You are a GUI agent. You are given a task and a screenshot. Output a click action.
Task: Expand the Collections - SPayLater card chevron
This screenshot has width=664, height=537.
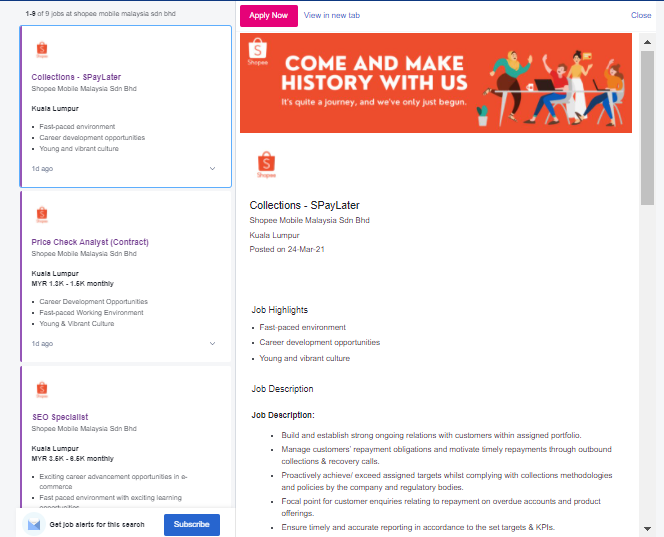coord(213,169)
